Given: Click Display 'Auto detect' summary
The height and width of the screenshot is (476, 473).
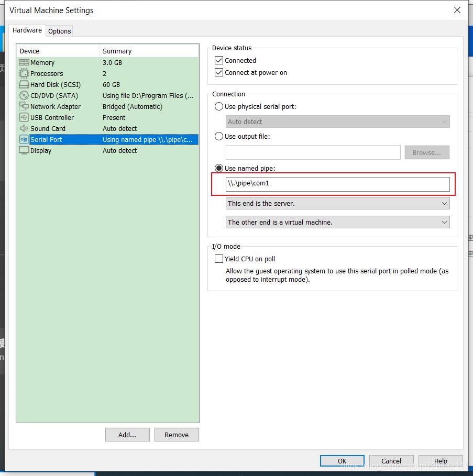Looking at the screenshot, I should tap(119, 151).
